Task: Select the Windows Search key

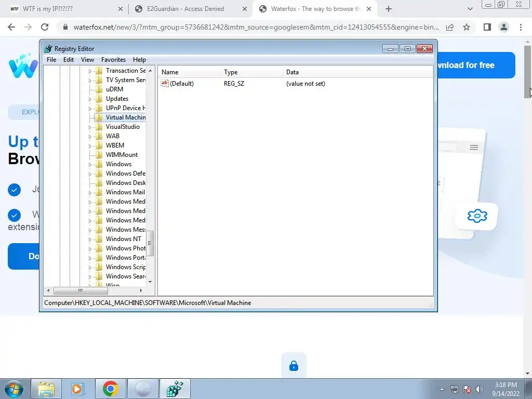Action: 126,276
